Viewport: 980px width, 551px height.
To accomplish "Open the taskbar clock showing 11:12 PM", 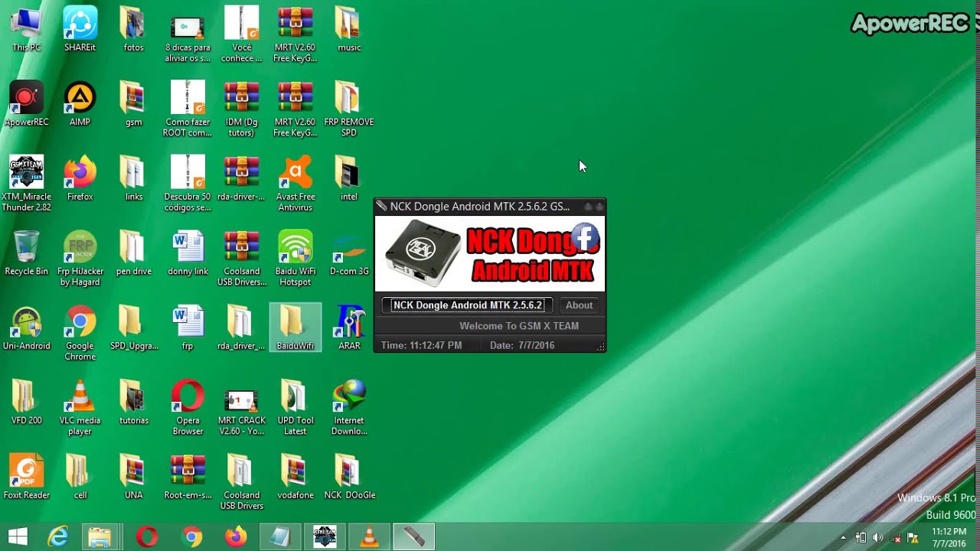I will pos(949,538).
